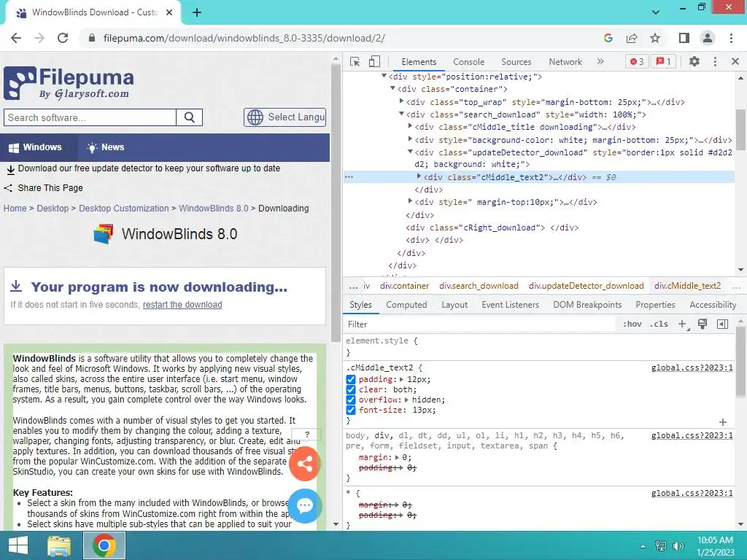
Task: Select div.search_download in the breadcrumb bar
Action: tap(479, 286)
